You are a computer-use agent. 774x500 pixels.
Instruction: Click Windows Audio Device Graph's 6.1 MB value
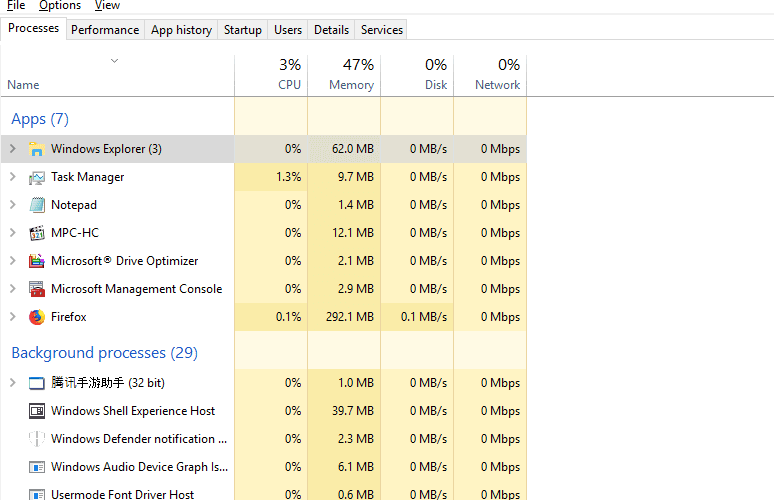click(x=355, y=467)
